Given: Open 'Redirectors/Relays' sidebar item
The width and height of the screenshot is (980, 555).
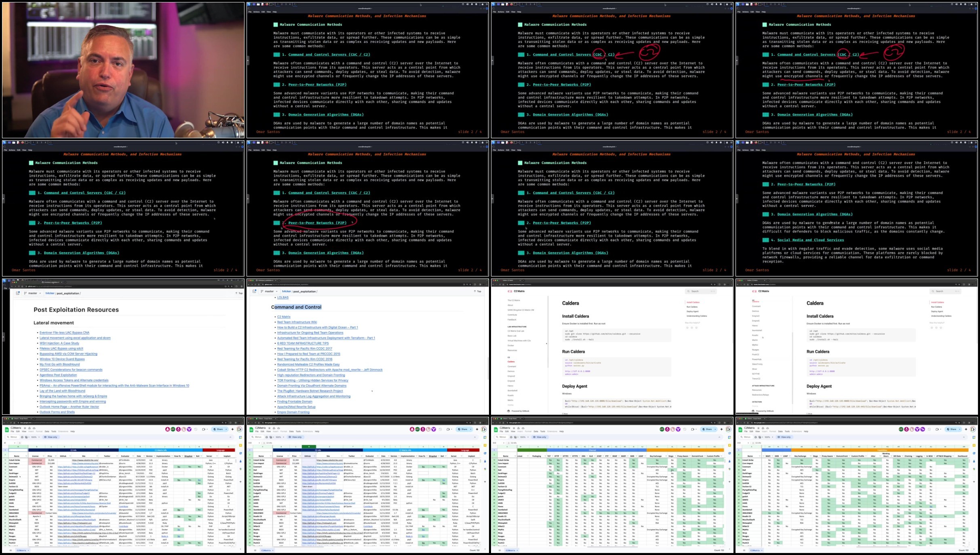Looking at the screenshot, I should point(761,395).
